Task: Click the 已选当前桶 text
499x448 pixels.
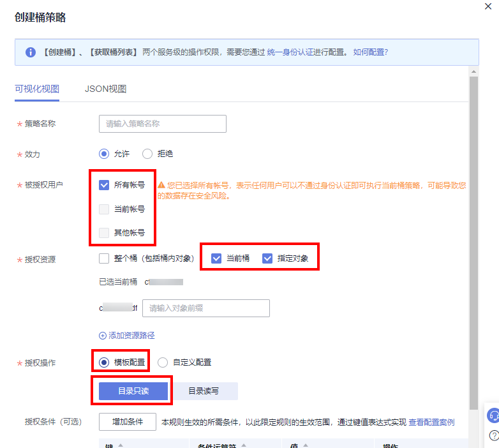Action: [x=118, y=282]
